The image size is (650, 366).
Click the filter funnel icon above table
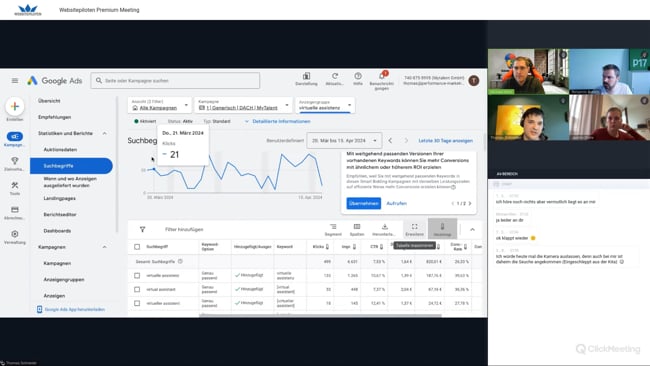click(142, 229)
